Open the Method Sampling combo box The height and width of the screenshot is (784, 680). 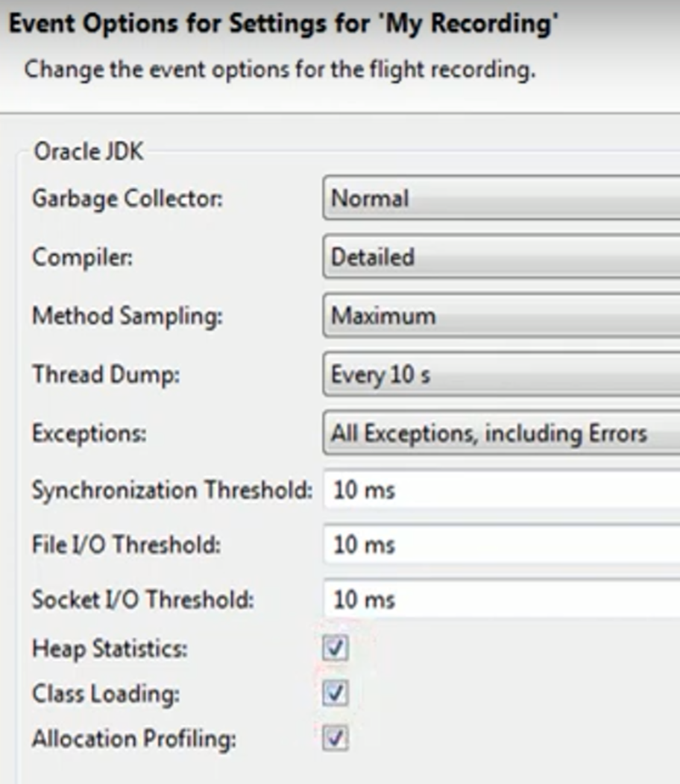[x=501, y=316]
